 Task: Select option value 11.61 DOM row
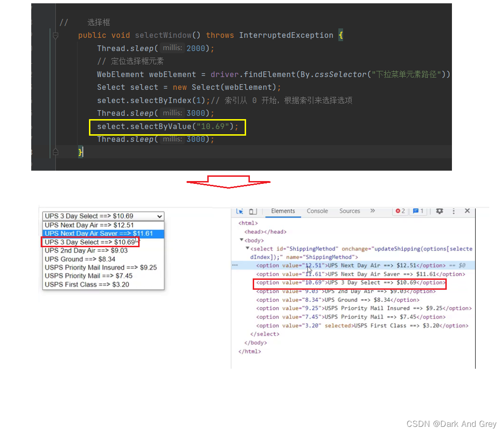[361, 274]
